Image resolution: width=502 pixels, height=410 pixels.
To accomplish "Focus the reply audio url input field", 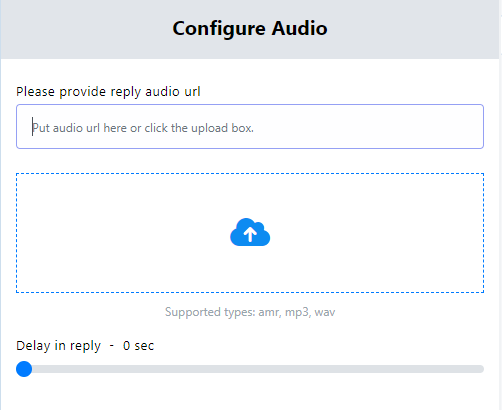I will click(250, 127).
